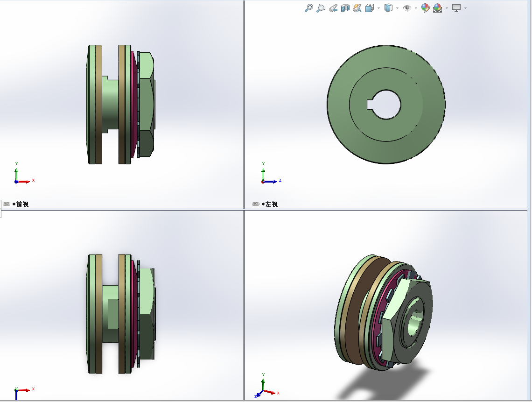
Task: Click the coordinate triad in the front view
Action: pyautogui.click(x=24, y=174)
